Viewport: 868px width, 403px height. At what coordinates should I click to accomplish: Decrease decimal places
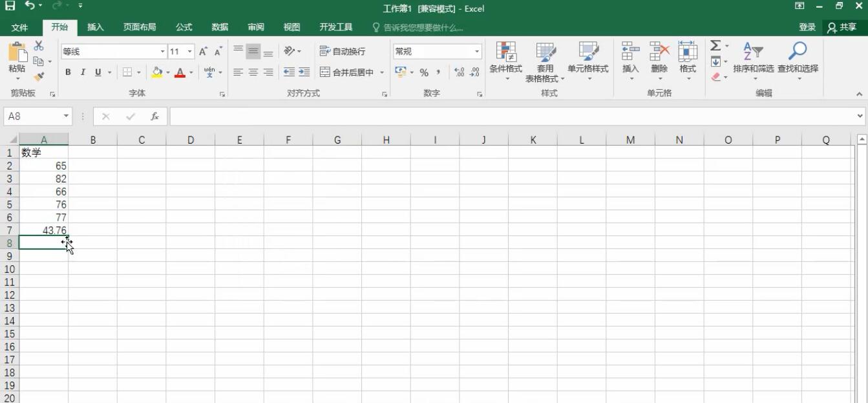474,72
